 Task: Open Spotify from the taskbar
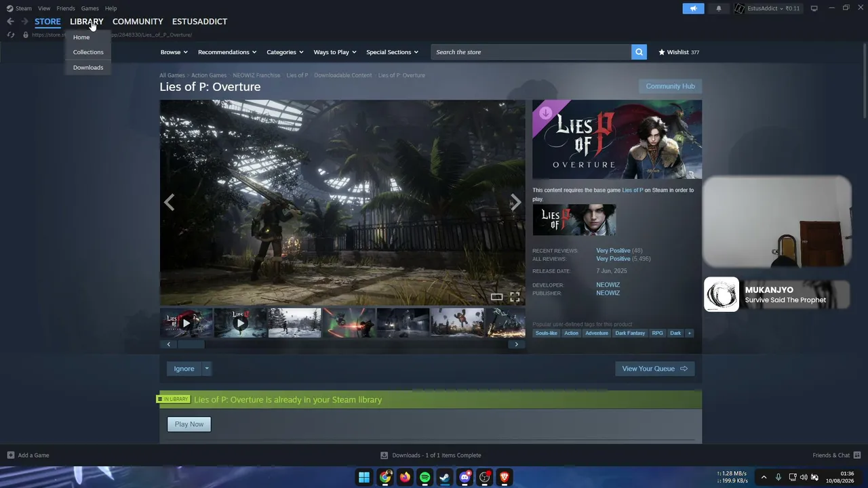(425, 477)
